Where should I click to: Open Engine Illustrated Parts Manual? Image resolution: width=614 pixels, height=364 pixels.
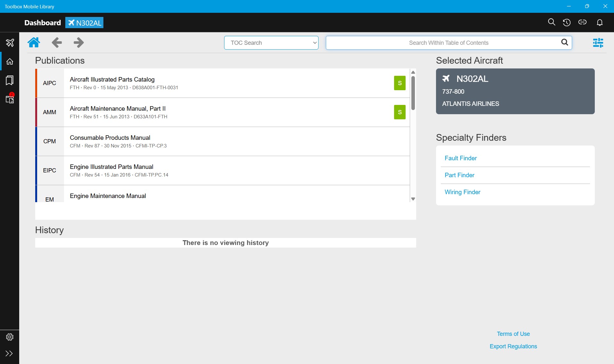[222, 170]
